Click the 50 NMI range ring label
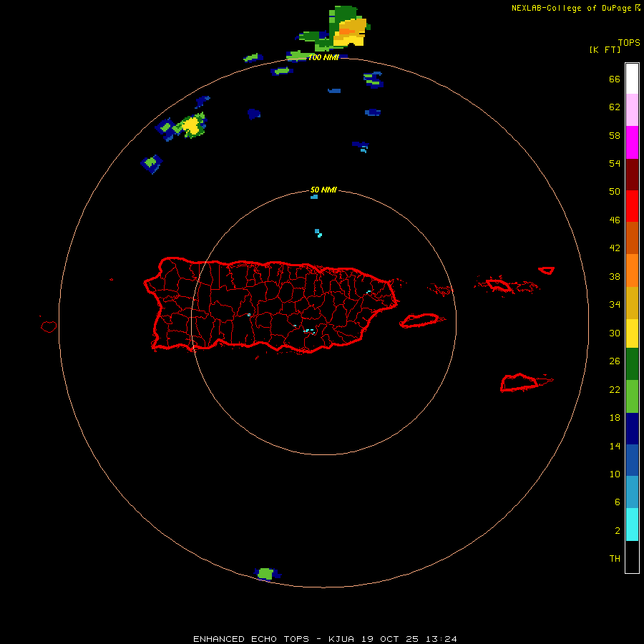The height and width of the screenshot is (644, 644). coord(323,190)
